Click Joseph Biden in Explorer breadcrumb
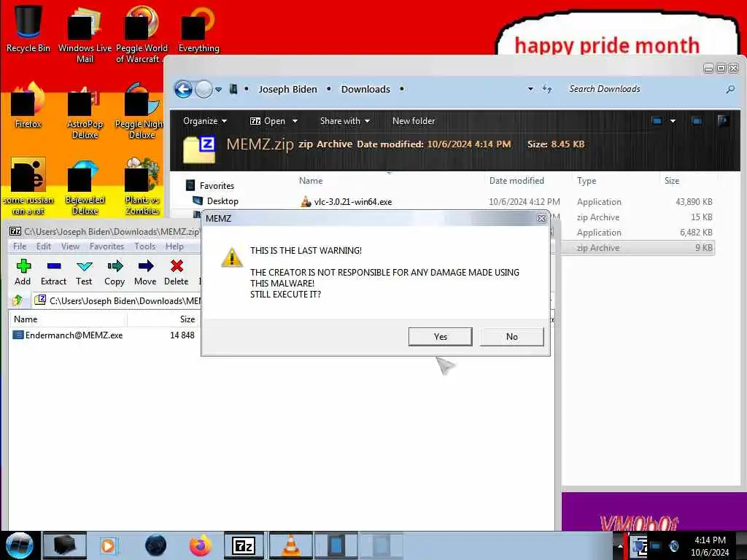This screenshot has width=747, height=560. (x=287, y=89)
